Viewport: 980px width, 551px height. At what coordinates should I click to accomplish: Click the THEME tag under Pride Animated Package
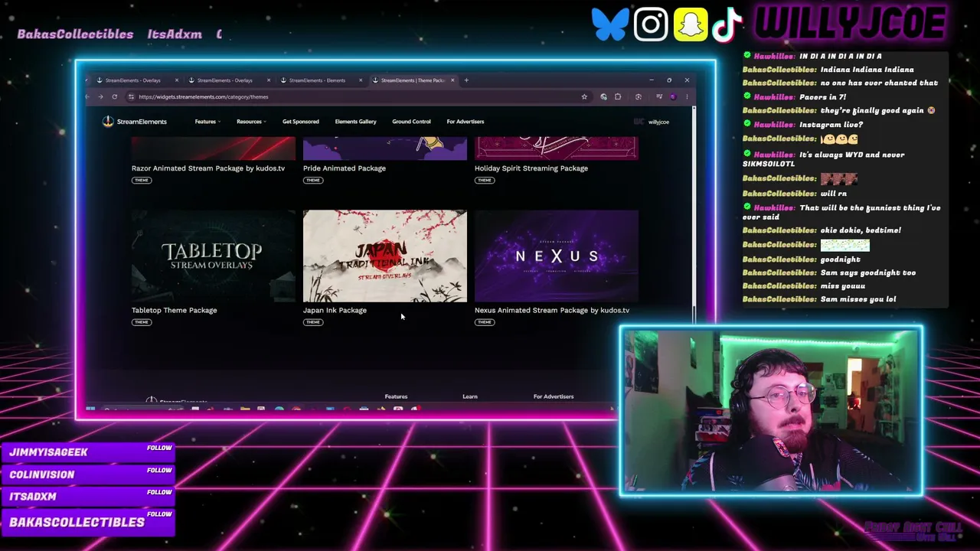312,180
